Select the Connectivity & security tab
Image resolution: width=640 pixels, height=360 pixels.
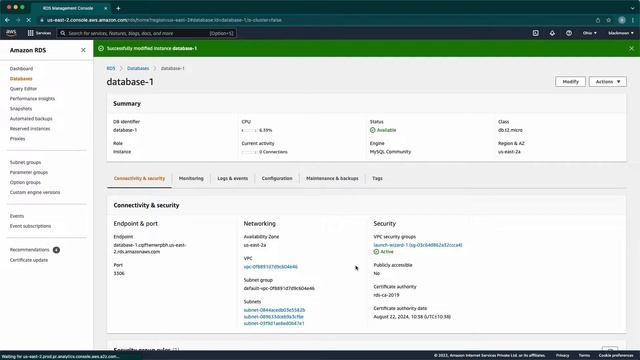pyautogui.click(x=139, y=179)
